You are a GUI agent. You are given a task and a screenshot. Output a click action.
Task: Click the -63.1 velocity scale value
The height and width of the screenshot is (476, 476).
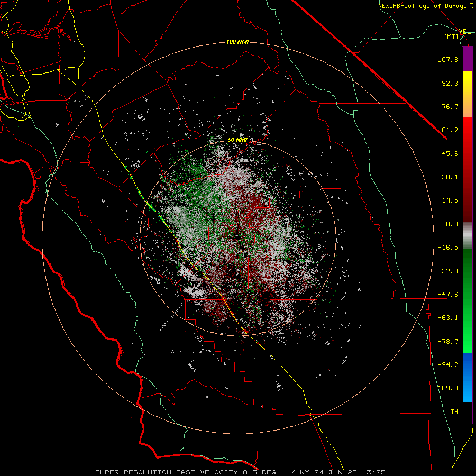click(x=448, y=318)
